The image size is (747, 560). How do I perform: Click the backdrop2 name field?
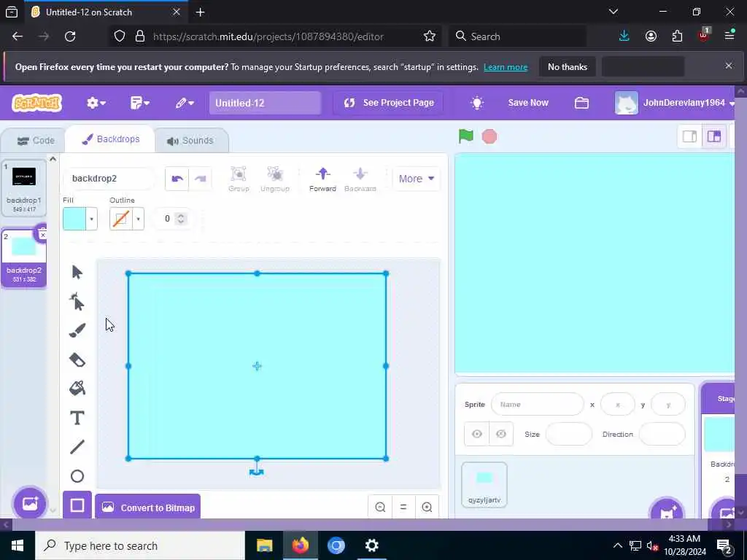[109, 179]
